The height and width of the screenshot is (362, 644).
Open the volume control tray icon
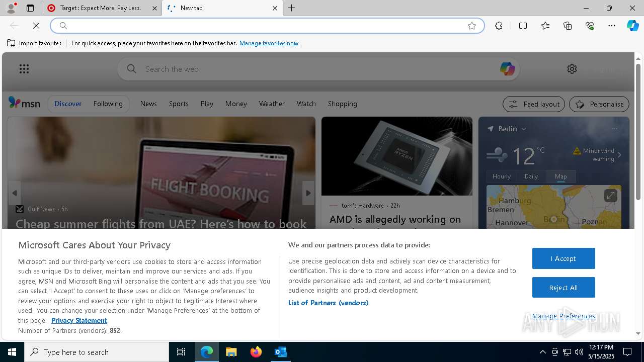579,352
